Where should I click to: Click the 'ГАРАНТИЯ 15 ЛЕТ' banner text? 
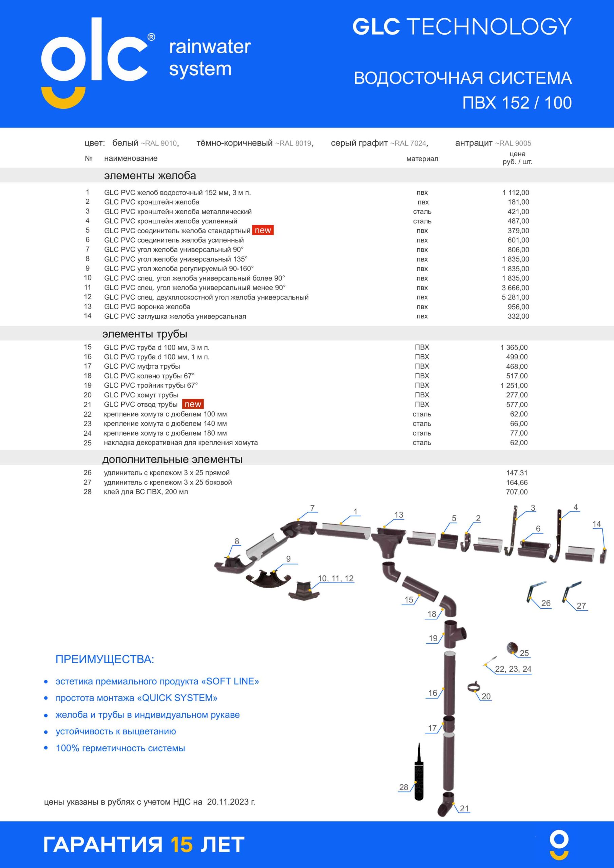144,845
